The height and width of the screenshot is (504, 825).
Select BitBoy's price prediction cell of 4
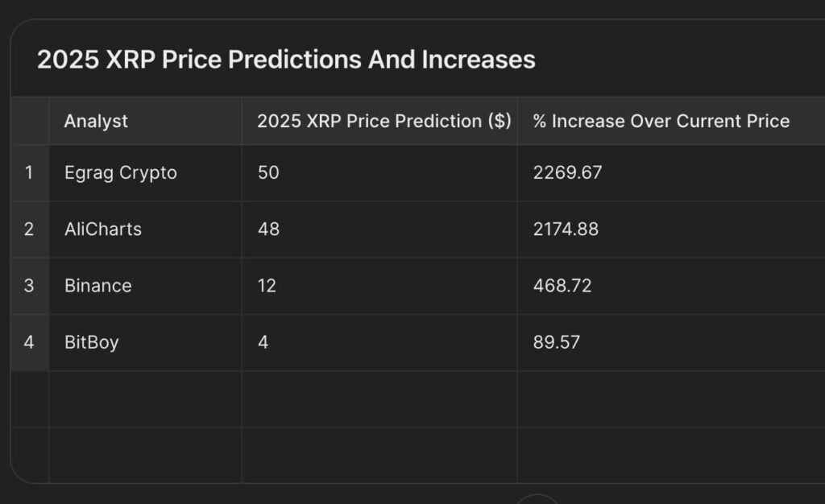click(263, 342)
